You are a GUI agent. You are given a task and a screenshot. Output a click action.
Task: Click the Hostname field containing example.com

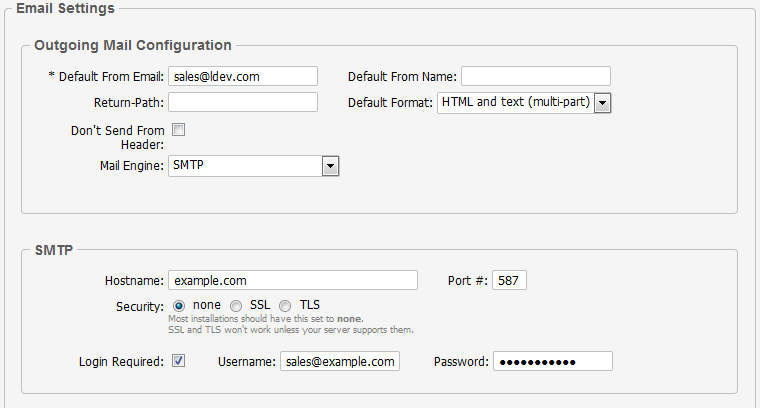pyautogui.click(x=292, y=280)
